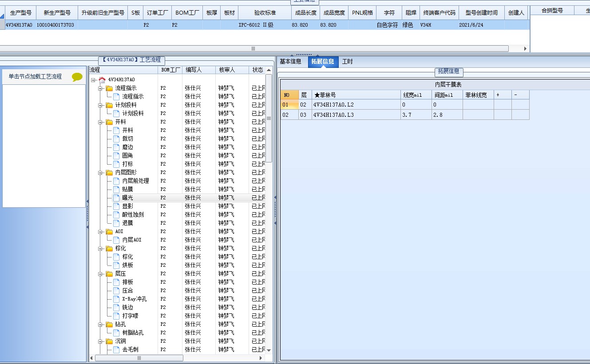Collapse the 流程指示 folder node
The width and height of the screenshot is (590, 364).
101,88
